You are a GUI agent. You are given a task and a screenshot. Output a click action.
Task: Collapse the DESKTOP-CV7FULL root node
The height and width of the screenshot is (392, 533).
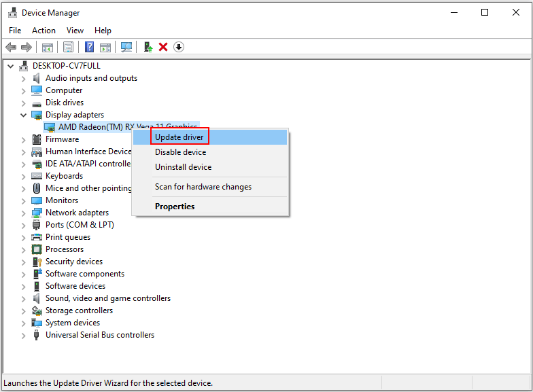(11, 67)
